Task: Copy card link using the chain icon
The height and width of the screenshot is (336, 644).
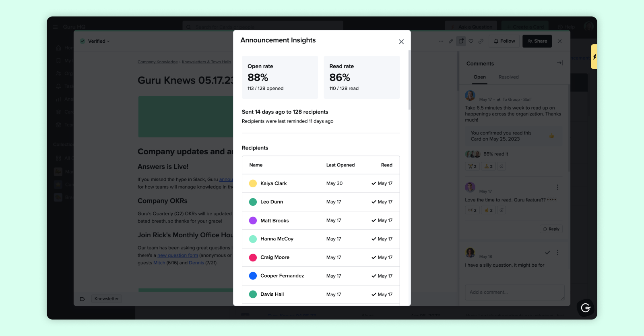Action: [x=481, y=41]
